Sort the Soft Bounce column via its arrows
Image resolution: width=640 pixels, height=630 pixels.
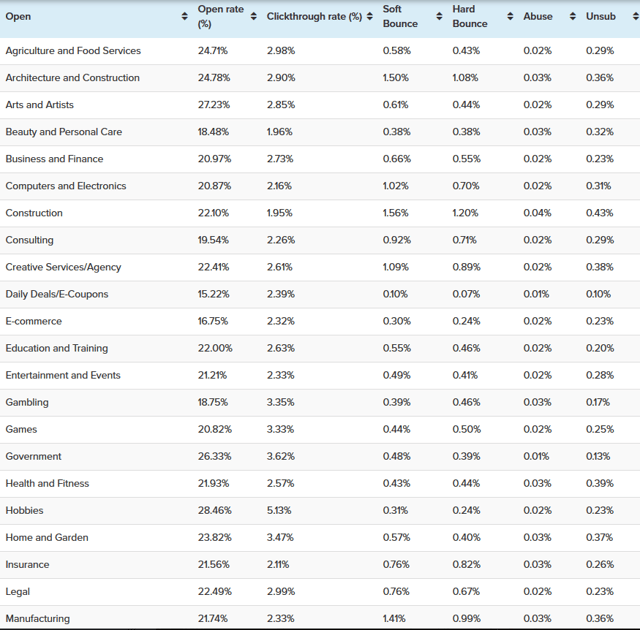coord(439,17)
